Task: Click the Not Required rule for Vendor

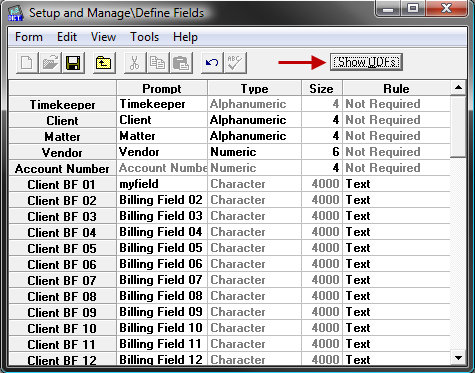Action: tap(396, 152)
